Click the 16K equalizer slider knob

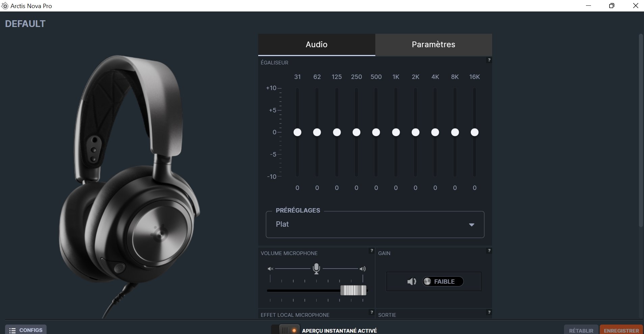(475, 132)
